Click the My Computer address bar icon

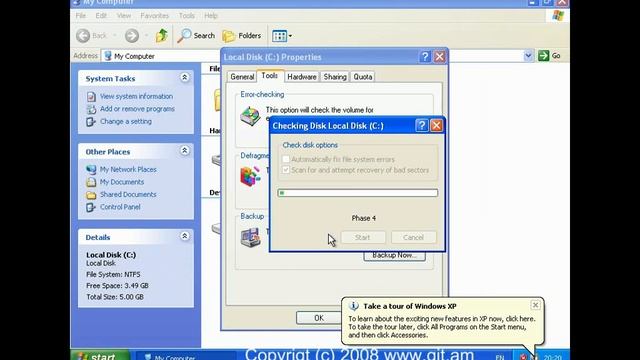[108, 56]
